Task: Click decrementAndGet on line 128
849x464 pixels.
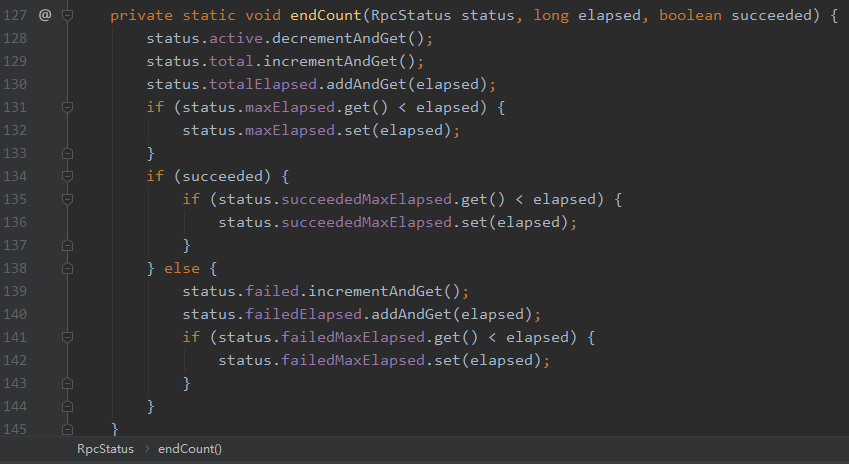Action: [339, 38]
